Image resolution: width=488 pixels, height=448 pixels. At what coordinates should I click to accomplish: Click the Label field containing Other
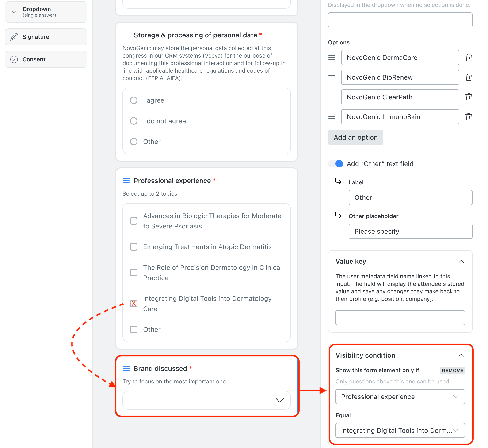click(410, 197)
